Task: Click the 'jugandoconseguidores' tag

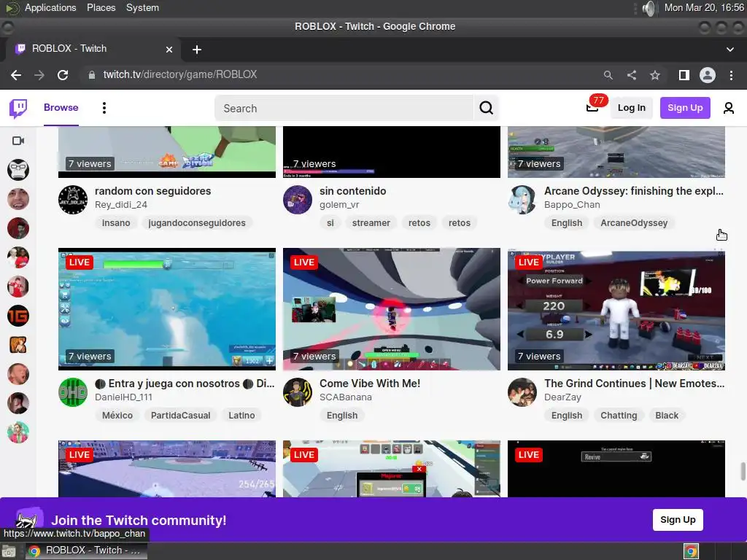Action: 197,223
